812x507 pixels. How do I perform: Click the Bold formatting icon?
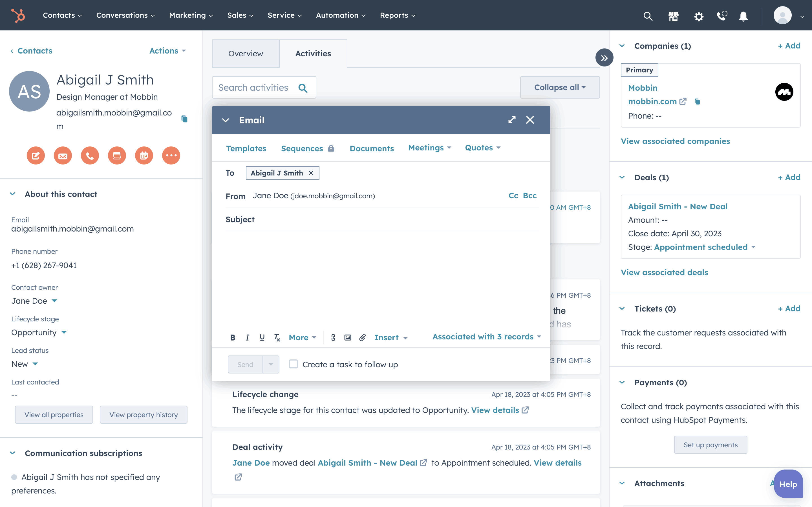(233, 337)
